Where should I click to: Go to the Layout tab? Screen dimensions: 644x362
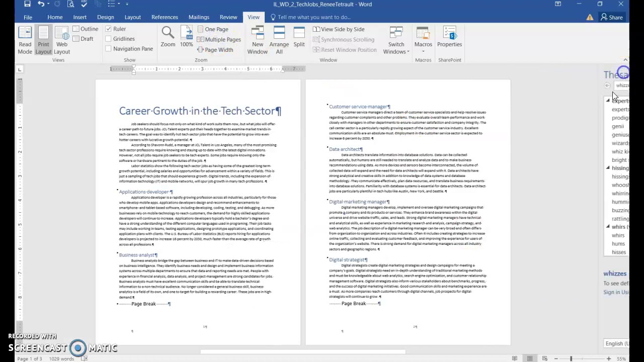point(133,17)
